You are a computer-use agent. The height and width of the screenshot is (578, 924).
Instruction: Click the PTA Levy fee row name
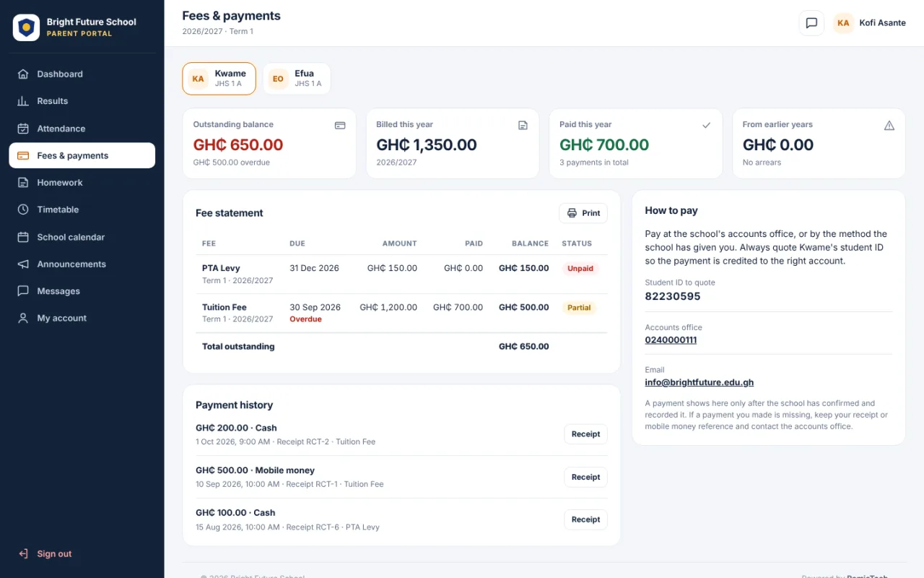[x=221, y=268]
